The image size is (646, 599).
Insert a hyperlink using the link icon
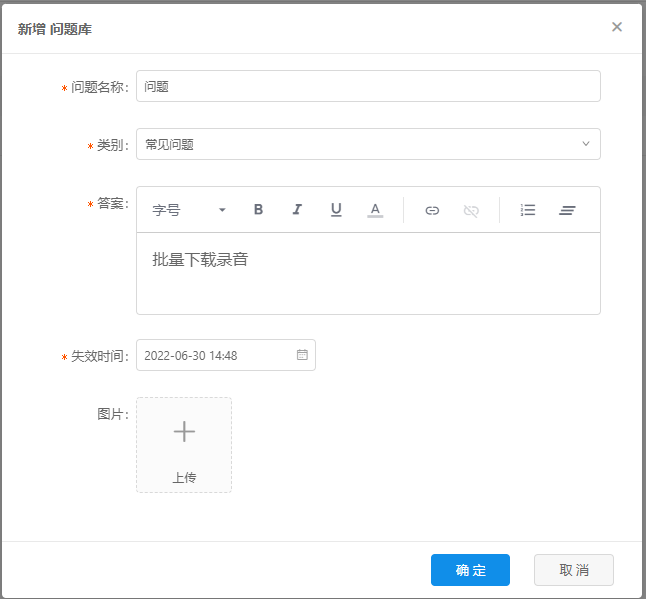click(432, 210)
